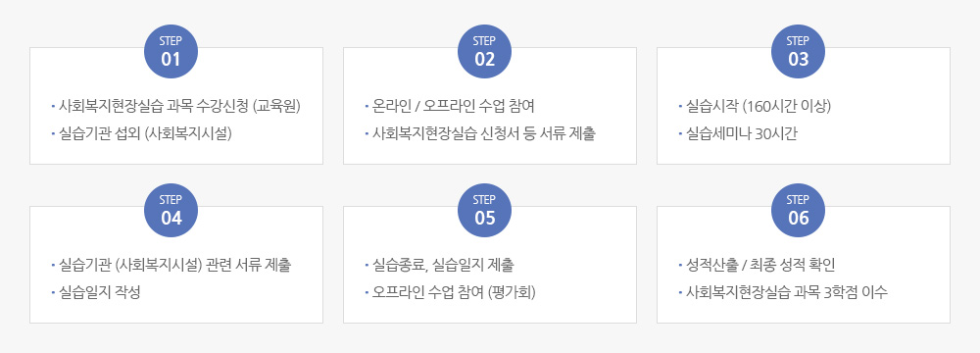980x353 pixels.
Task: Click the line 실습종료, 실습일지 제출
Action: pyautogui.click(x=443, y=266)
